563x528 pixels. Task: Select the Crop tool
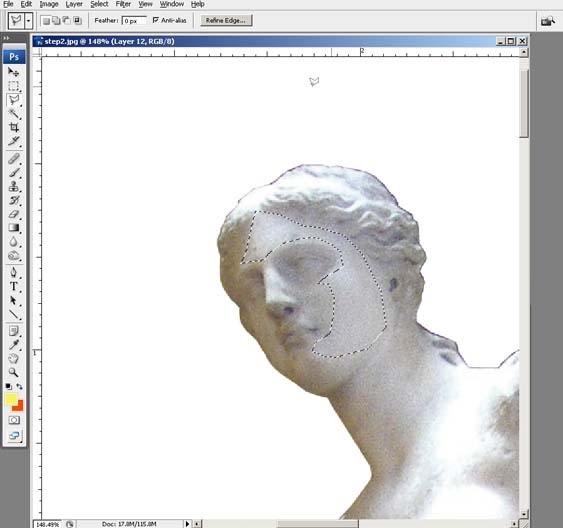point(14,127)
